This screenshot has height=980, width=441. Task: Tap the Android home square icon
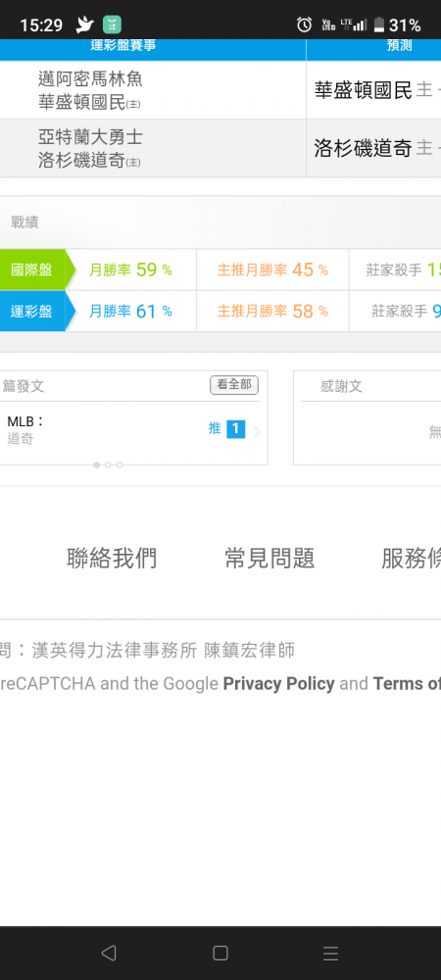pyautogui.click(x=220, y=953)
